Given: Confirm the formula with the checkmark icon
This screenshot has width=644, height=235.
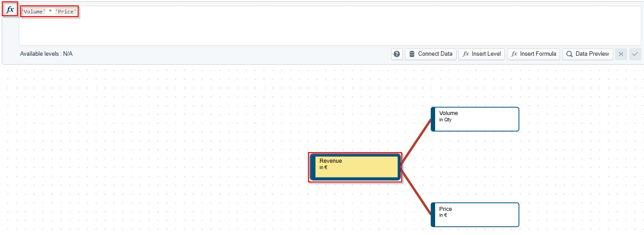Looking at the screenshot, I should 635,54.
